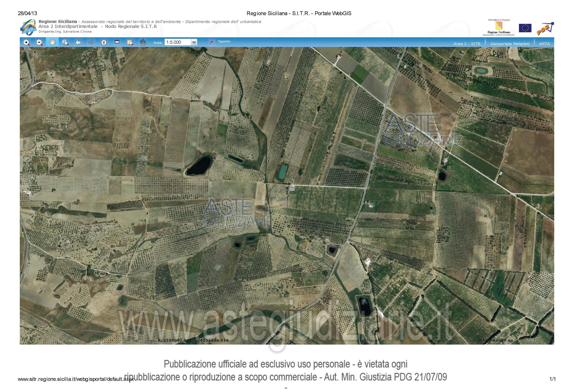Activate the identify info tool
The height and width of the screenshot is (392, 574).
104,42
